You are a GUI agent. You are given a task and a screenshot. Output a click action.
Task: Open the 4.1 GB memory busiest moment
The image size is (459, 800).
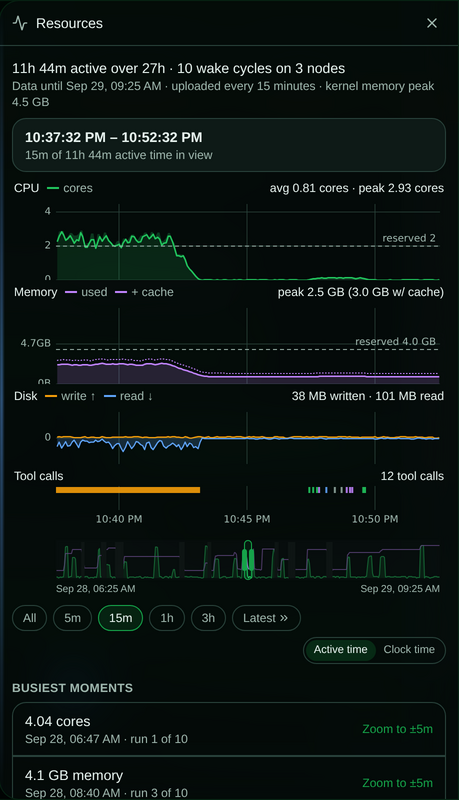229,779
